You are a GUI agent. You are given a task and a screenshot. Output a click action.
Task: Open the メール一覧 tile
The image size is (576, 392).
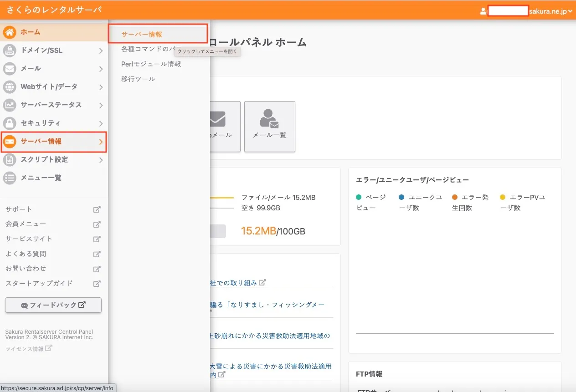point(270,126)
